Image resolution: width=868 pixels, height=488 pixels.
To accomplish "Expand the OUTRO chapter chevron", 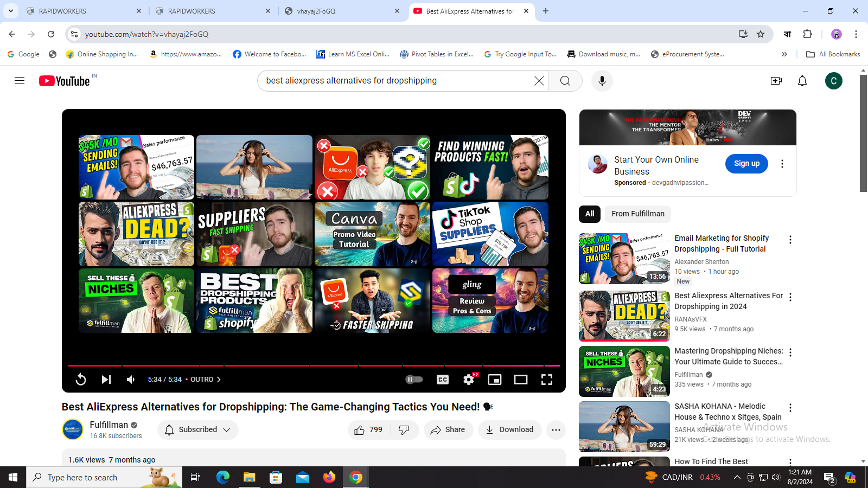I will coord(219,380).
